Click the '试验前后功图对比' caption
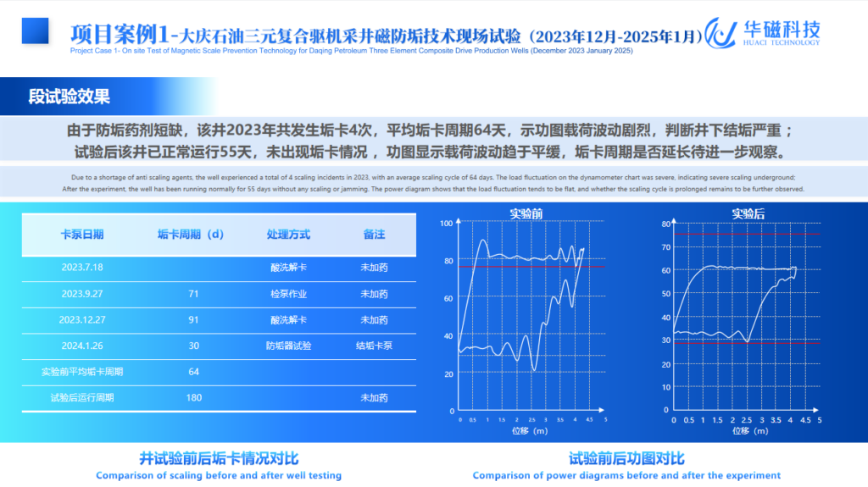This screenshot has width=868, height=487. [x=626, y=458]
